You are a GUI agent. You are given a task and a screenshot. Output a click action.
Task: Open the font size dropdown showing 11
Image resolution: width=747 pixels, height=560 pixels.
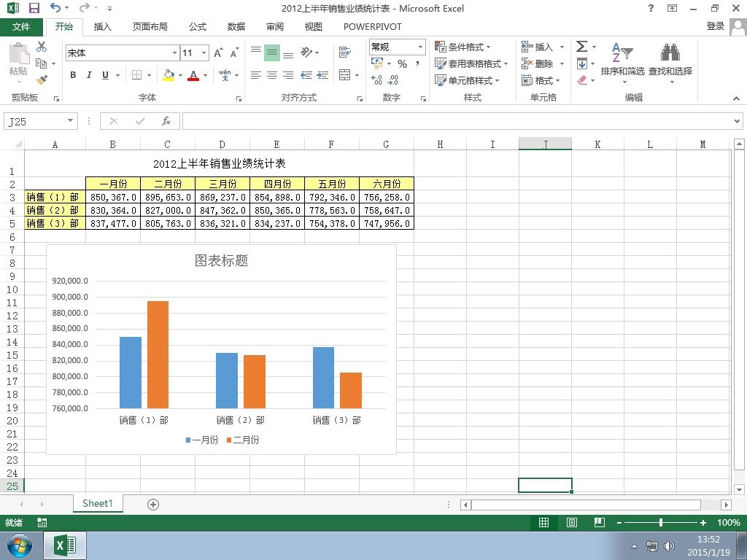point(204,52)
